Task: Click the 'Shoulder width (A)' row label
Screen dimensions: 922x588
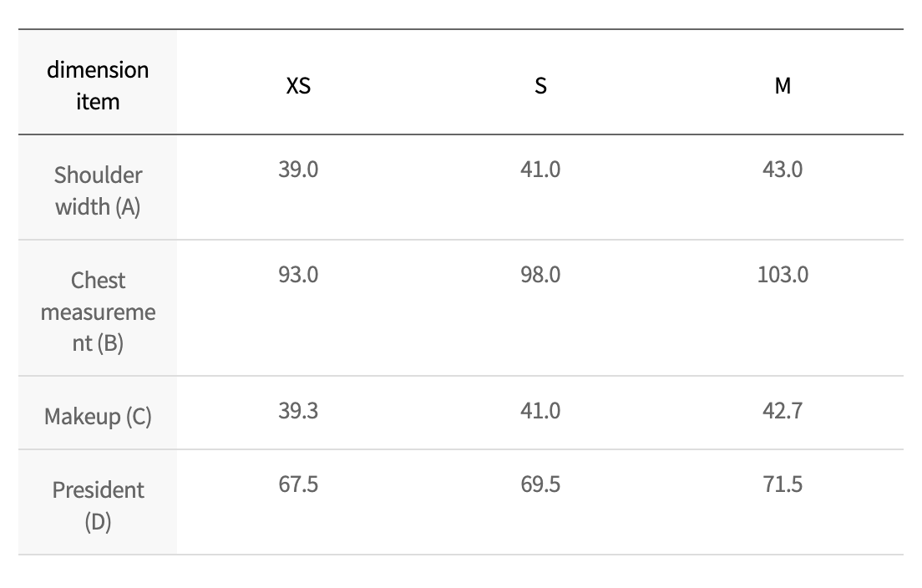Action: 98,190
